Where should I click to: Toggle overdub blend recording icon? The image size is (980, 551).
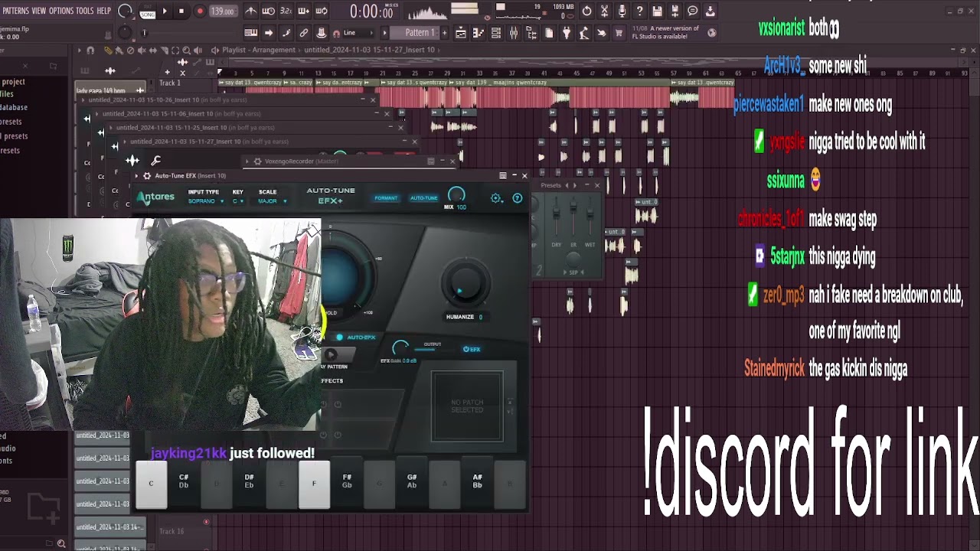[x=304, y=11]
